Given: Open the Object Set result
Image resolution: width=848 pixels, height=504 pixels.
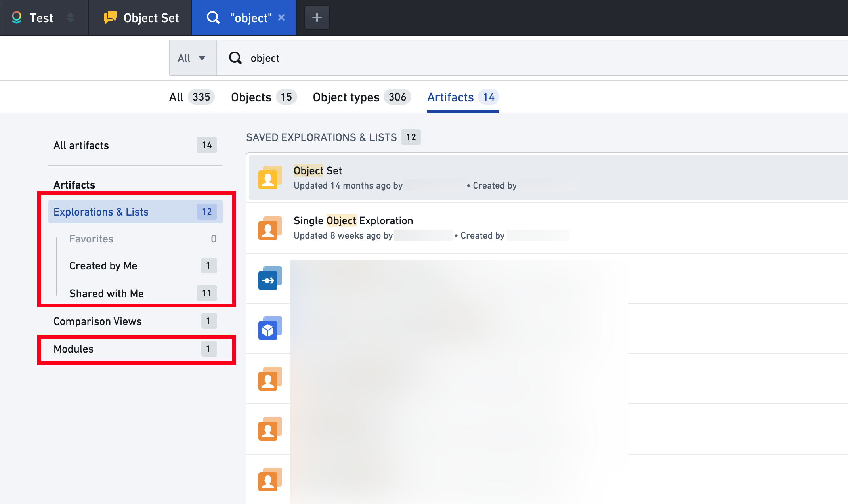Looking at the screenshot, I should pyautogui.click(x=548, y=178).
